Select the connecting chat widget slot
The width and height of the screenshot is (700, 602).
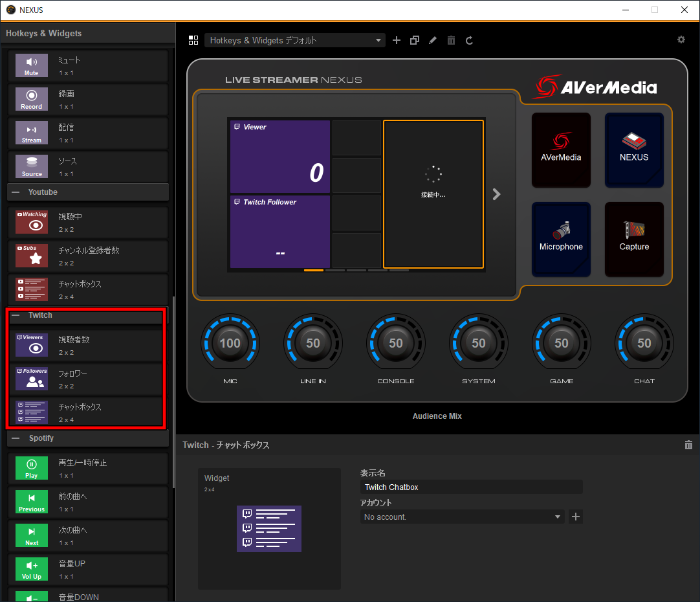click(433, 194)
